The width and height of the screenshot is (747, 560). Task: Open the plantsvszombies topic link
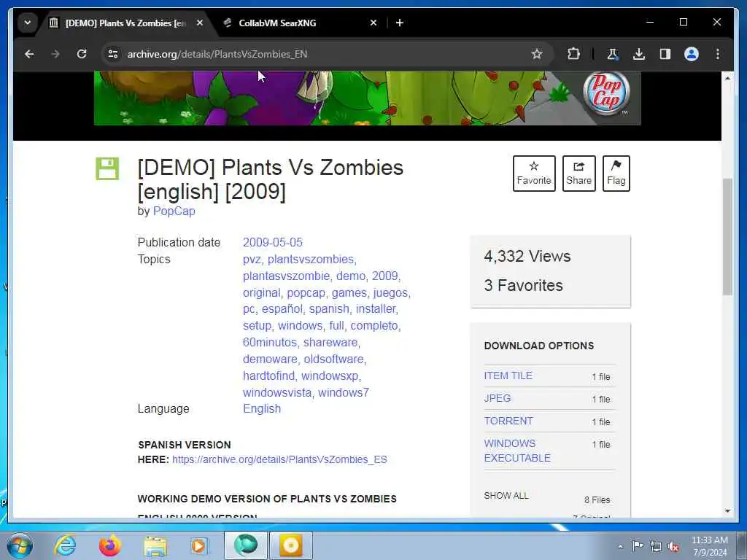click(311, 259)
